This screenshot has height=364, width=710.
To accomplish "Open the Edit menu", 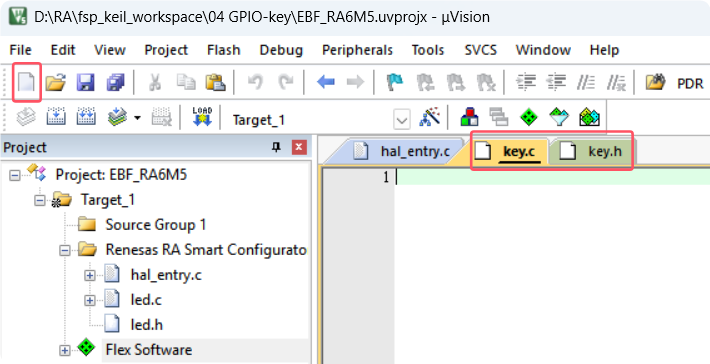I will pyautogui.click(x=63, y=50).
